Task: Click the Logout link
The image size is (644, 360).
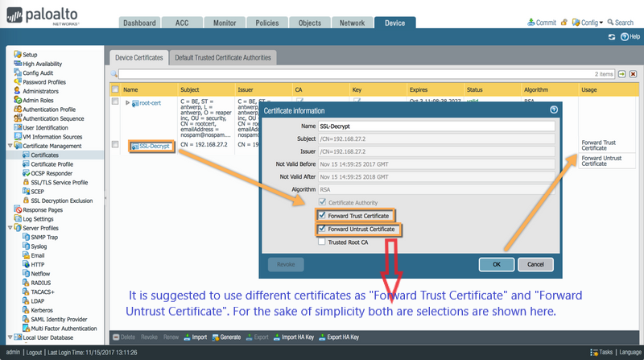Action: click(34, 352)
